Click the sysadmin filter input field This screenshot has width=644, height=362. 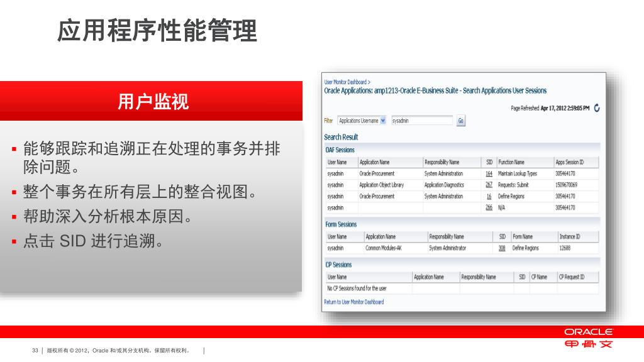point(422,121)
